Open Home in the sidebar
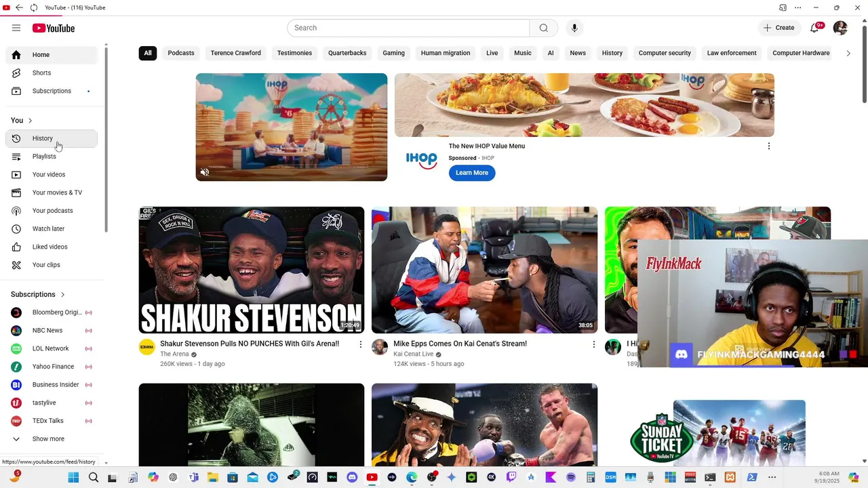Viewport: 868px width, 488px height. pyautogui.click(x=52, y=55)
